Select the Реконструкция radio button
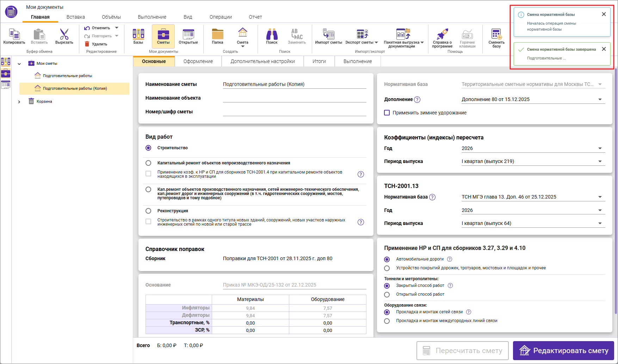 pos(148,211)
